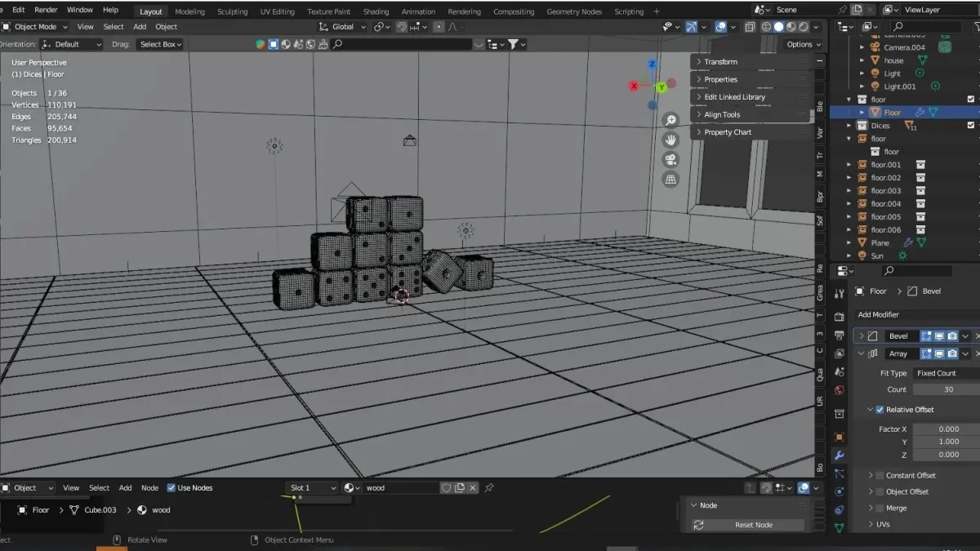Image resolution: width=980 pixels, height=551 pixels.
Task: Select solid viewport shading mode
Action: click(x=778, y=27)
